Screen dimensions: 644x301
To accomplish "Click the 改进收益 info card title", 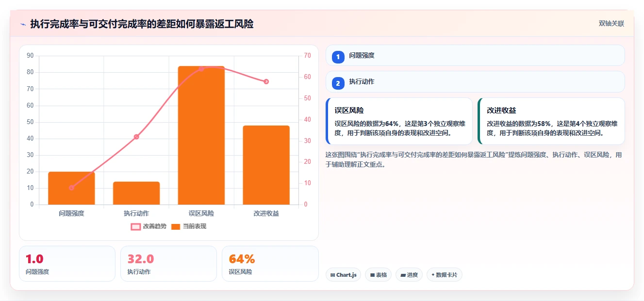I will (501, 111).
